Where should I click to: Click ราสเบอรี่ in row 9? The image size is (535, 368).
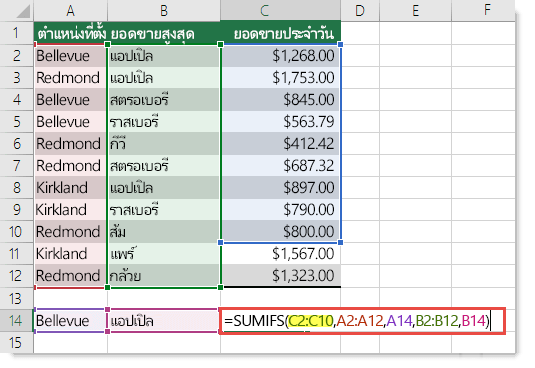(164, 210)
